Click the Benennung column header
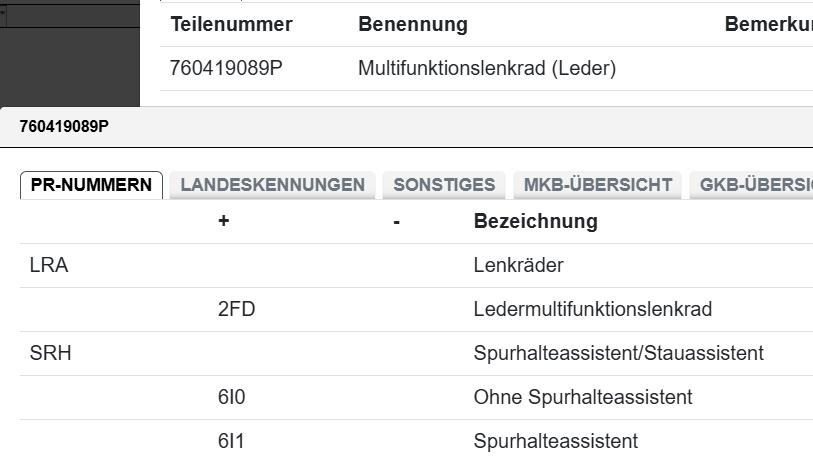Screen dimensions: 813x462 pyautogui.click(x=412, y=24)
